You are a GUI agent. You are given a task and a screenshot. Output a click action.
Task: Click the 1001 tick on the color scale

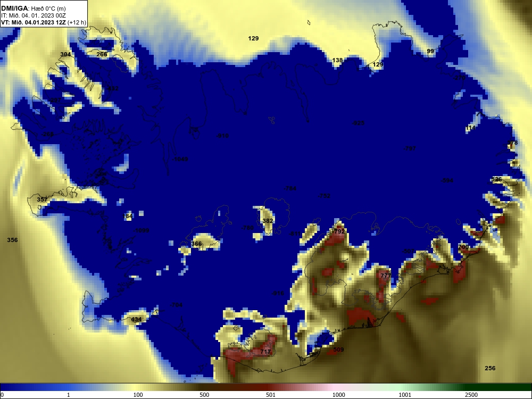pyautogui.click(x=405, y=395)
